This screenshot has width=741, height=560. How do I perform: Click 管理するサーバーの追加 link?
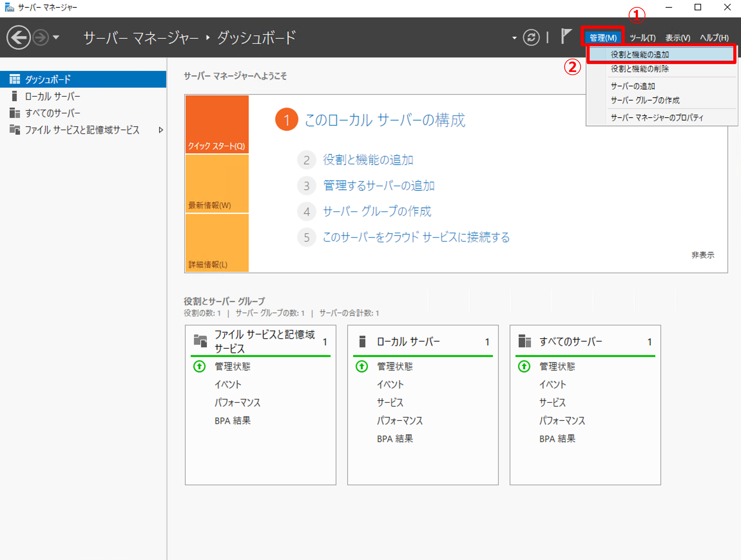(379, 186)
